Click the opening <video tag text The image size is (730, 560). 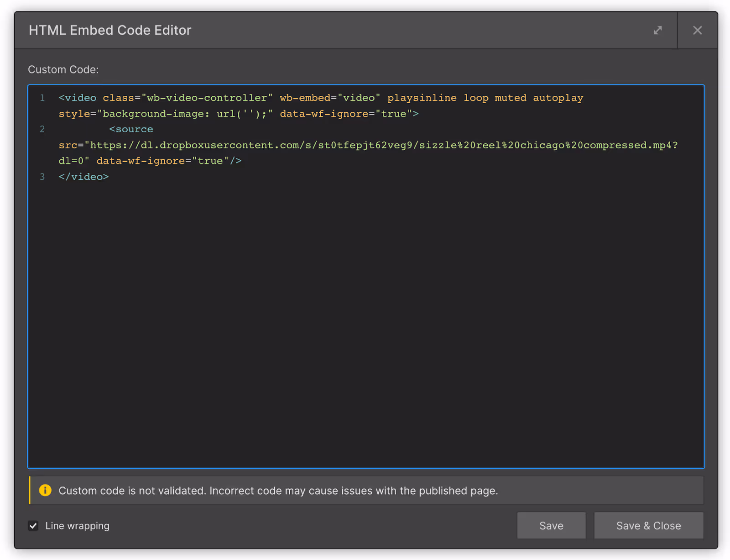78,98
